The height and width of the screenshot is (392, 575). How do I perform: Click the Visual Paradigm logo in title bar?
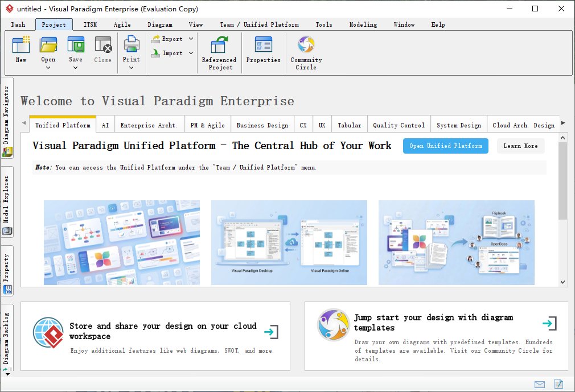pos(10,9)
